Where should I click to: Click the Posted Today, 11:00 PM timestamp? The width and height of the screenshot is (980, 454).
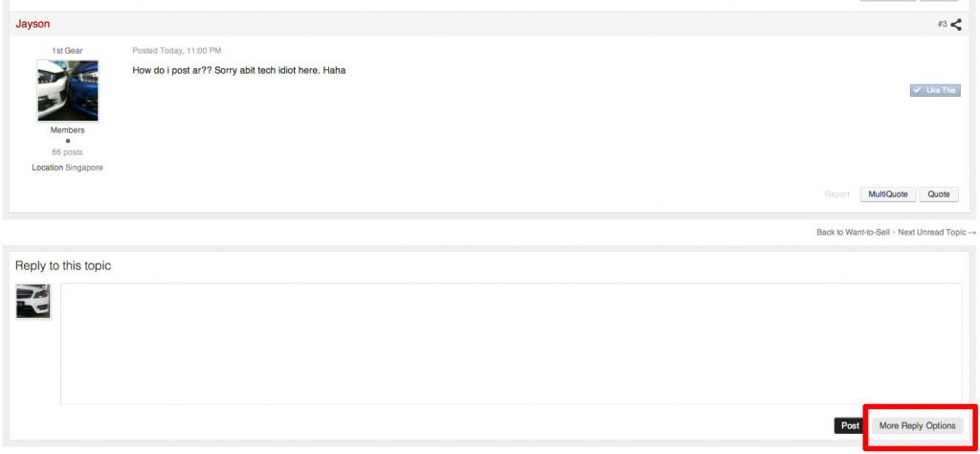pos(177,51)
